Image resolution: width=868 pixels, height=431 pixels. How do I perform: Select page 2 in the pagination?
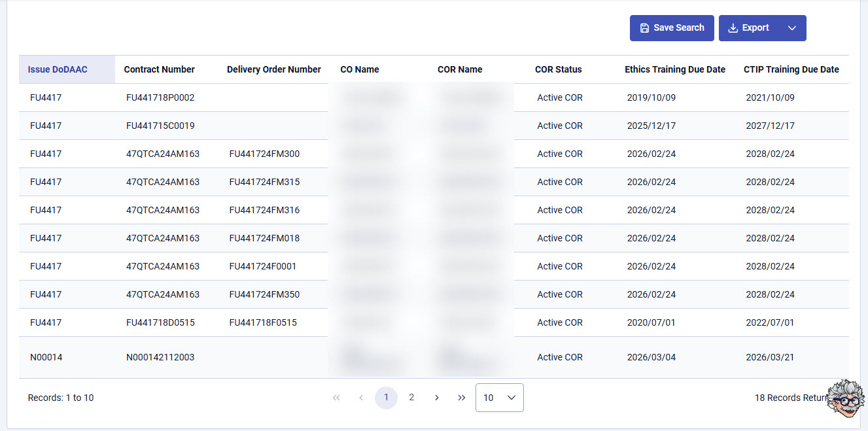(411, 397)
